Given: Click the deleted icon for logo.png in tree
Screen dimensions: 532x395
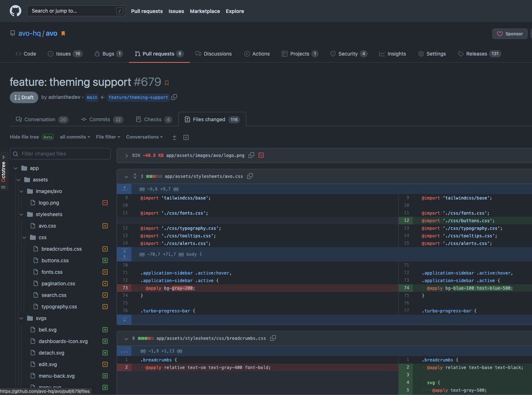Looking at the screenshot, I should (105, 203).
